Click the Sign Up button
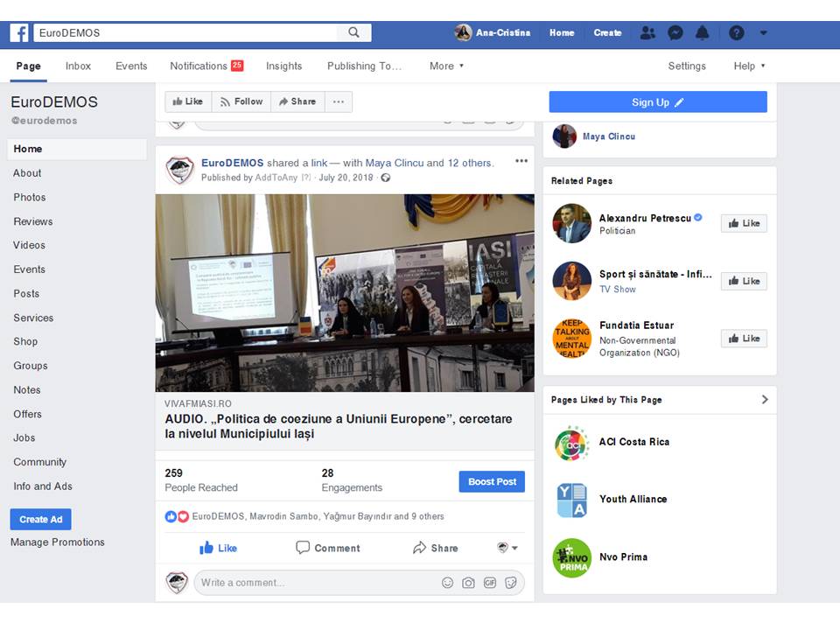The height and width of the screenshot is (630, 840). pyautogui.click(x=658, y=101)
